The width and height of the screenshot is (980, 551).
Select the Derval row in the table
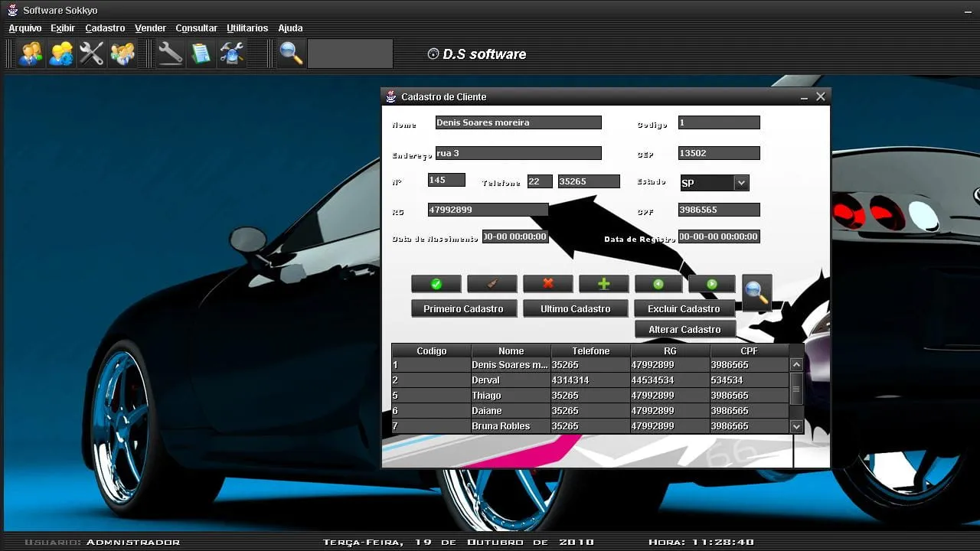point(590,380)
